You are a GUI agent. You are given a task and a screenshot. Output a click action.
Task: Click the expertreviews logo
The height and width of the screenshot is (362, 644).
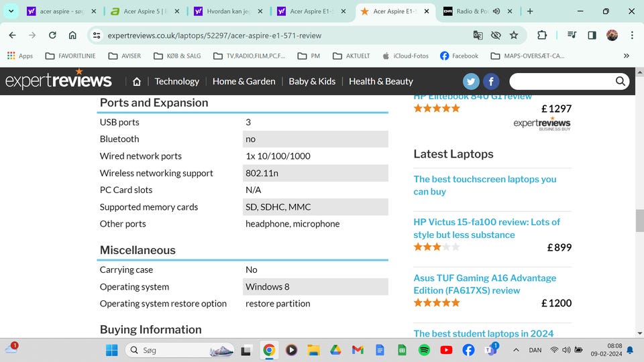(x=58, y=80)
